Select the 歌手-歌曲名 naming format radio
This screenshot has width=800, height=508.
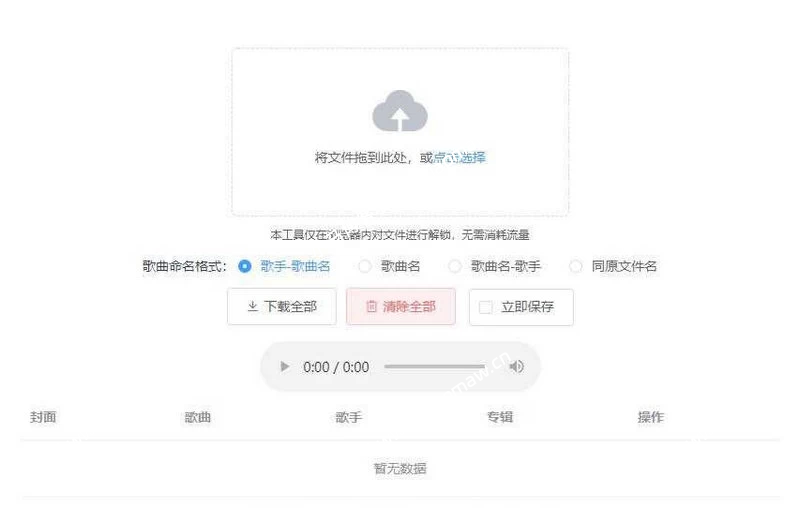pos(245,266)
